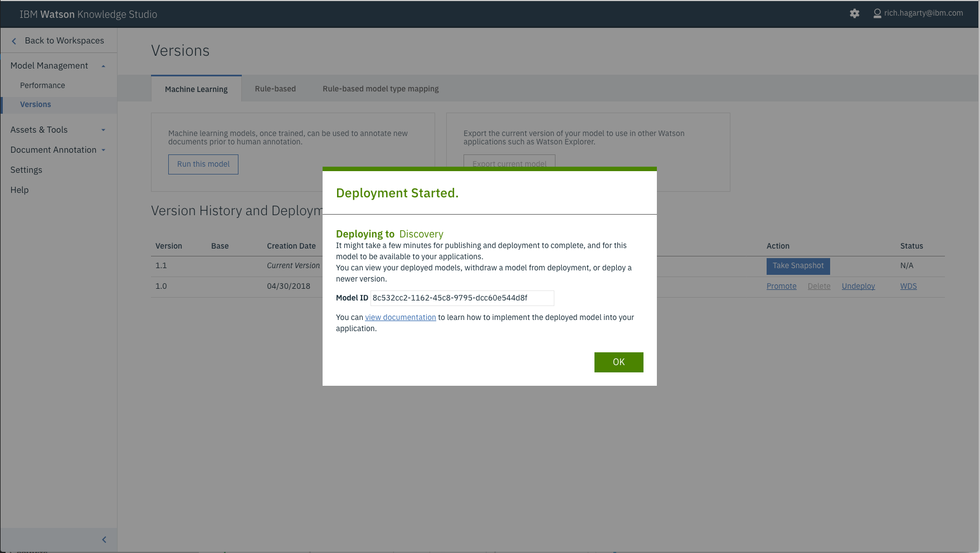Image resolution: width=980 pixels, height=553 pixels.
Task: Click the rich.hagarty@ibm.com account name
Action: pyautogui.click(x=923, y=13)
